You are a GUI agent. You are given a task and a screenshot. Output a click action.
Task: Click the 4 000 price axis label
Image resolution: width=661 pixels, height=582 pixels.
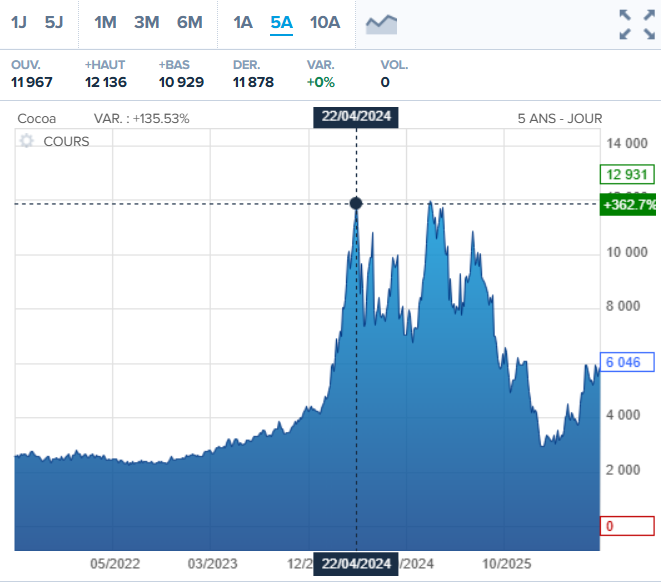(x=623, y=415)
